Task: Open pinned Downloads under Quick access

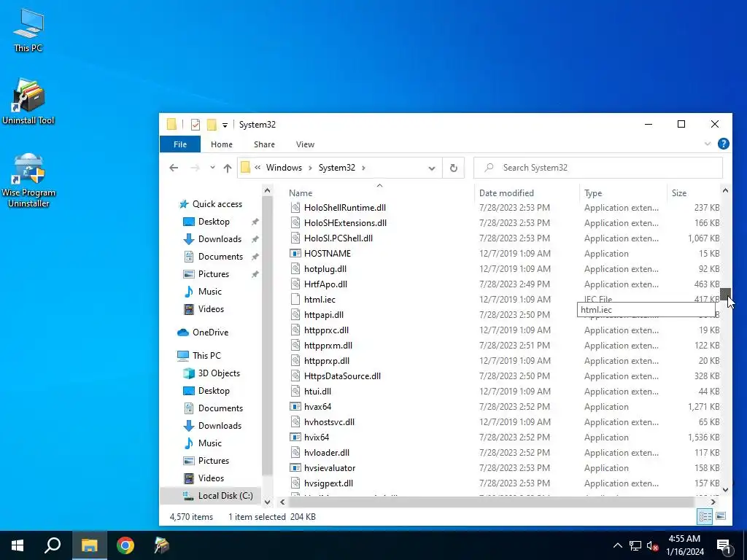Action: (220, 239)
